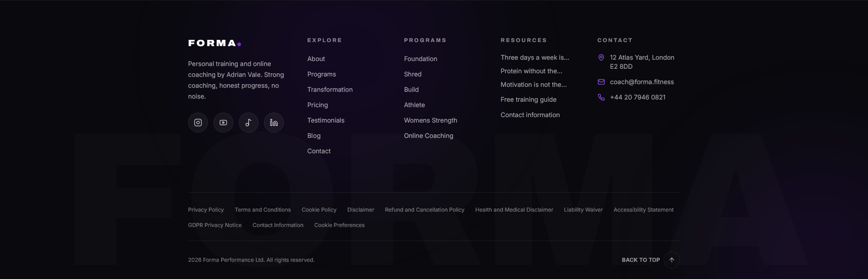Click phone number +44 20 7946 0821
This screenshot has width=868, height=279.
coord(637,97)
